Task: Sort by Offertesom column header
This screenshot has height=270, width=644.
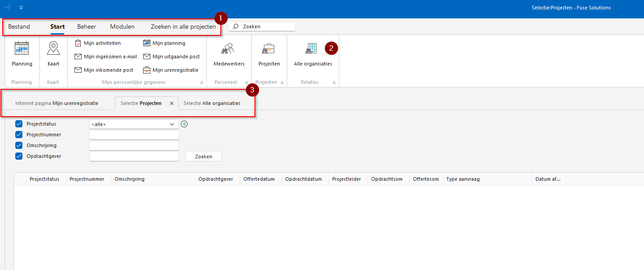Action: click(426, 179)
